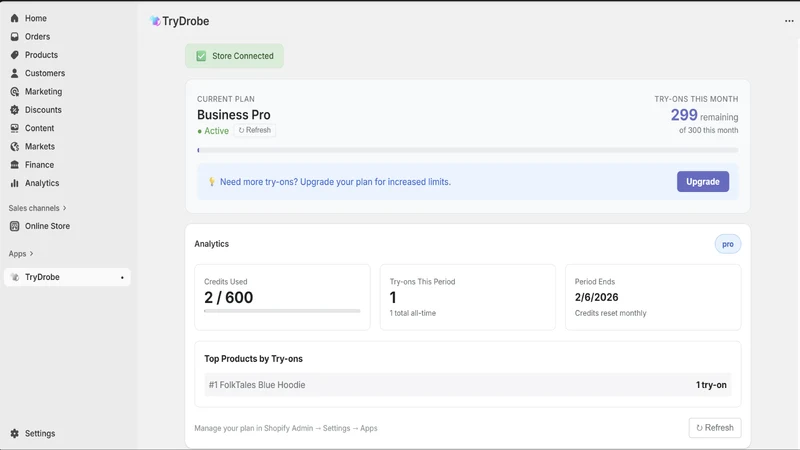Click the green Store Connected checkmark
The width and height of the screenshot is (800, 450).
coord(201,56)
